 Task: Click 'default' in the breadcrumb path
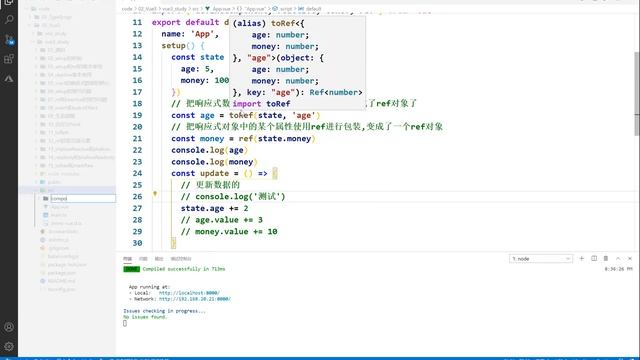[313, 9]
